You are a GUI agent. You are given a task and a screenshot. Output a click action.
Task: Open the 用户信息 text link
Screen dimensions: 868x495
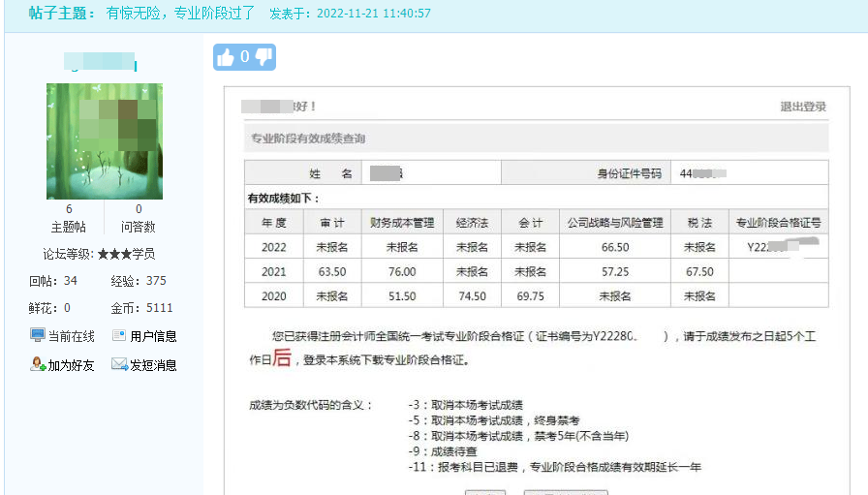coord(153,336)
